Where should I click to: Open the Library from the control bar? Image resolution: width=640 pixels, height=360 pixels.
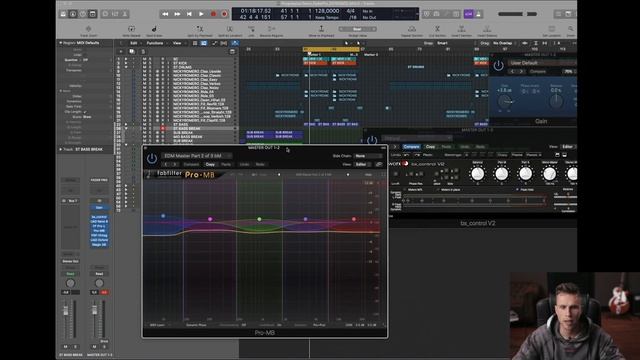click(63, 14)
